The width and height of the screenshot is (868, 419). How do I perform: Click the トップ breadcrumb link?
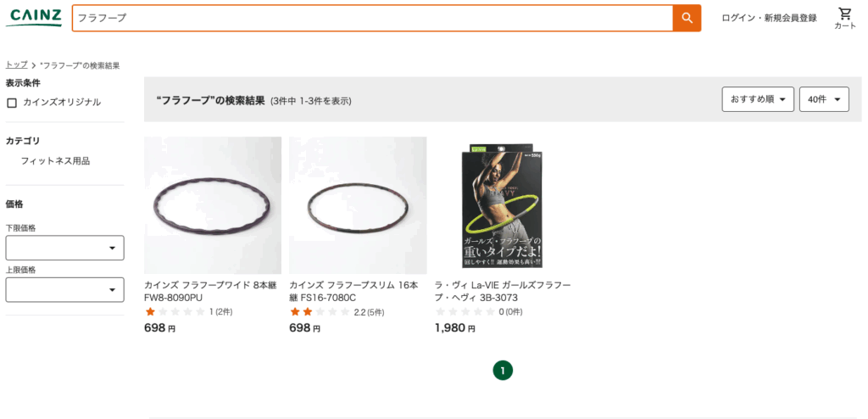[x=17, y=64]
